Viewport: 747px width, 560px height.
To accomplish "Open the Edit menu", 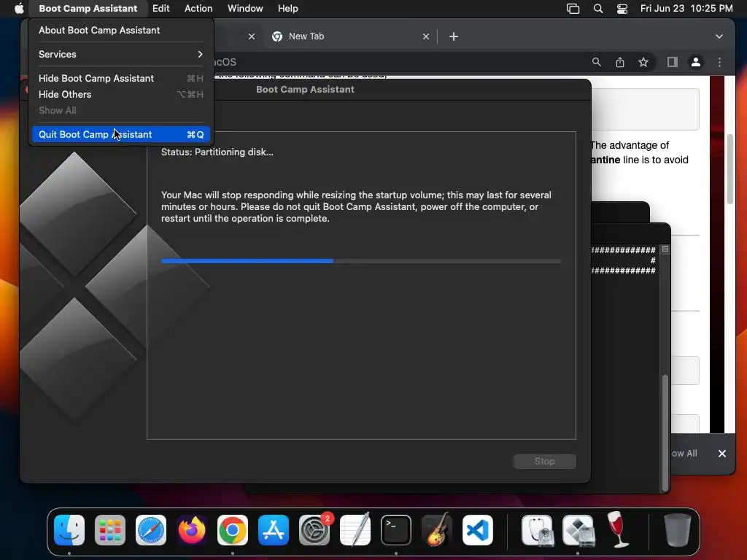I will [160, 8].
